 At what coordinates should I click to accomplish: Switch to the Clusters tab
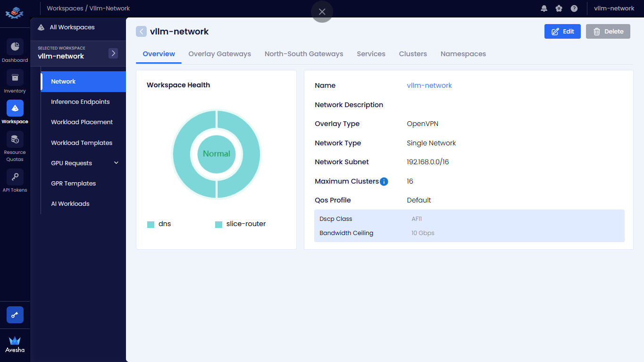[413, 54]
